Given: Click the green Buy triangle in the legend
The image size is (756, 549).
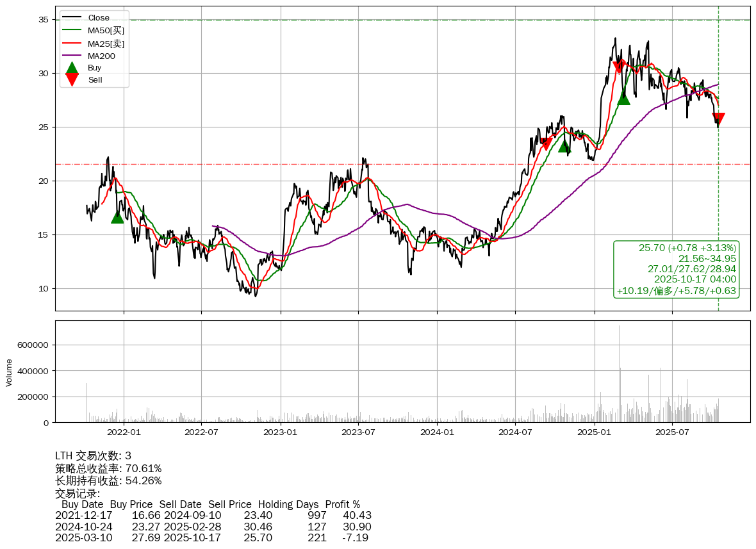Looking at the screenshot, I should [x=72, y=68].
